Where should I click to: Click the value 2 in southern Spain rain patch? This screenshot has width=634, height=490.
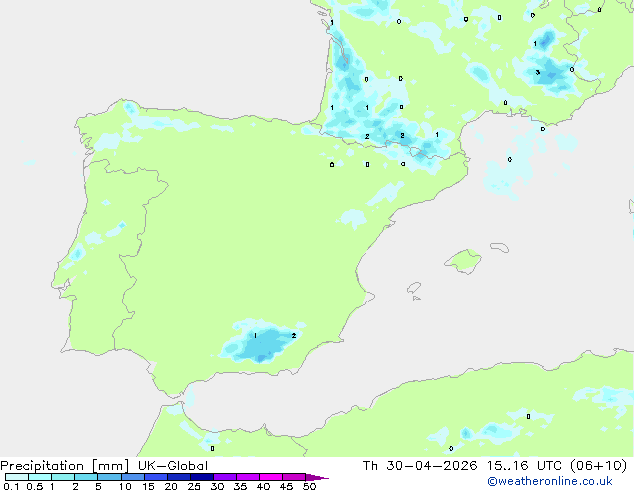coord(294,336)
